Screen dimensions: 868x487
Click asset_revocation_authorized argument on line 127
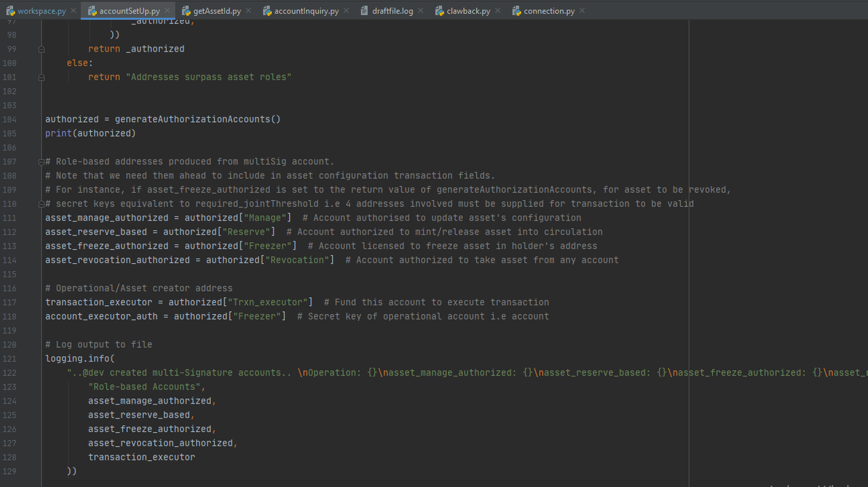pos(161,444)
